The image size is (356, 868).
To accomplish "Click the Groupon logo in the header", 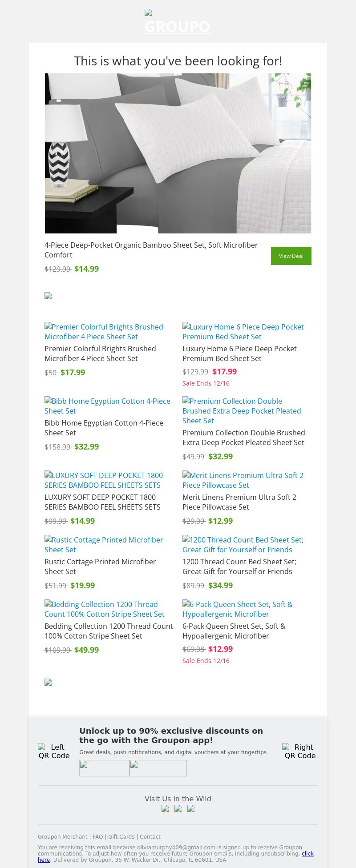I will click(x=178, y=22).
